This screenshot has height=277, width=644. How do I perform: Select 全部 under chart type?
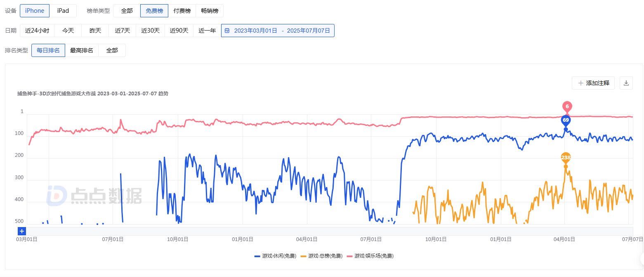pos(127,11)
